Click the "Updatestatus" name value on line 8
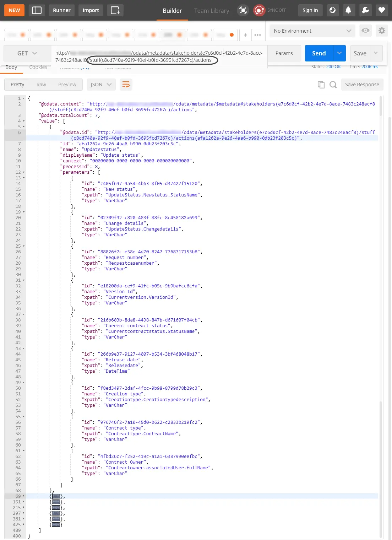 (x=100, y=150)
